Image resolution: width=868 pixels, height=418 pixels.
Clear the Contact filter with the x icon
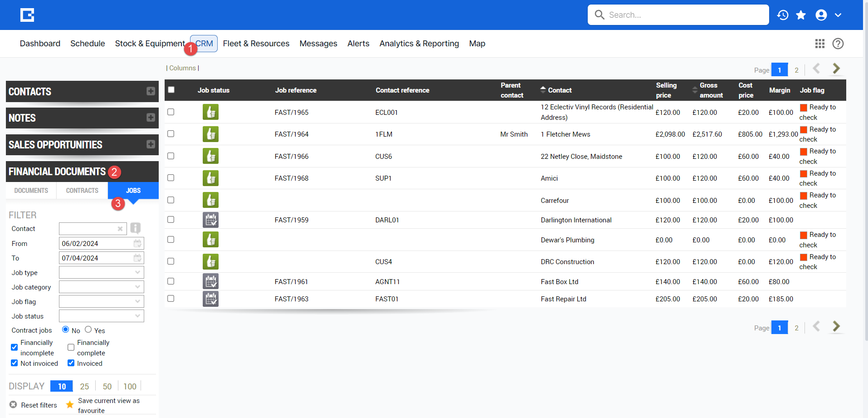point(120,229)
